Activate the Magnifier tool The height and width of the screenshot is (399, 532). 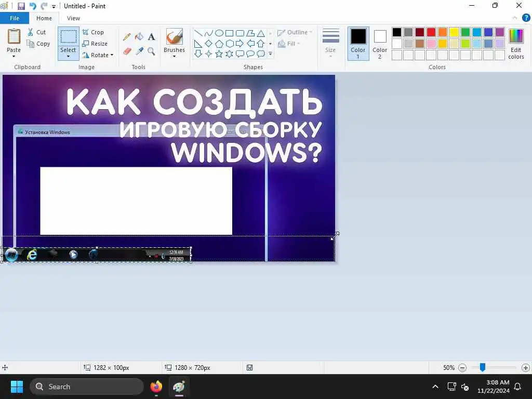pyautogui.click(x=151, y=51)
